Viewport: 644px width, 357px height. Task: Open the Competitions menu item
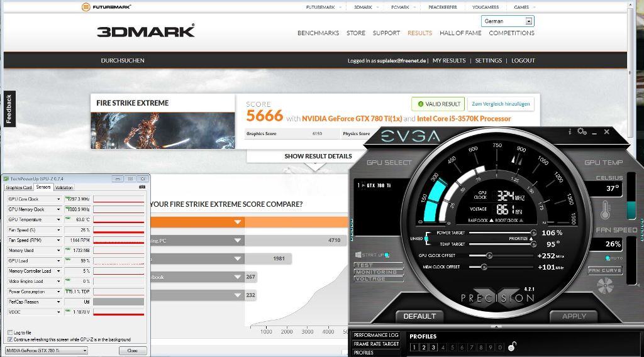512,33
